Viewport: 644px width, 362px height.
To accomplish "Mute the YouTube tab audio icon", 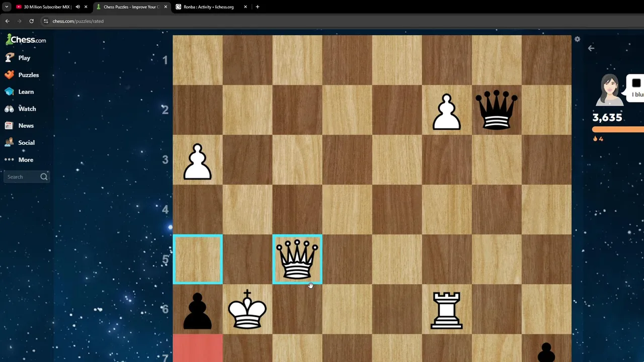I will (77, 7).
